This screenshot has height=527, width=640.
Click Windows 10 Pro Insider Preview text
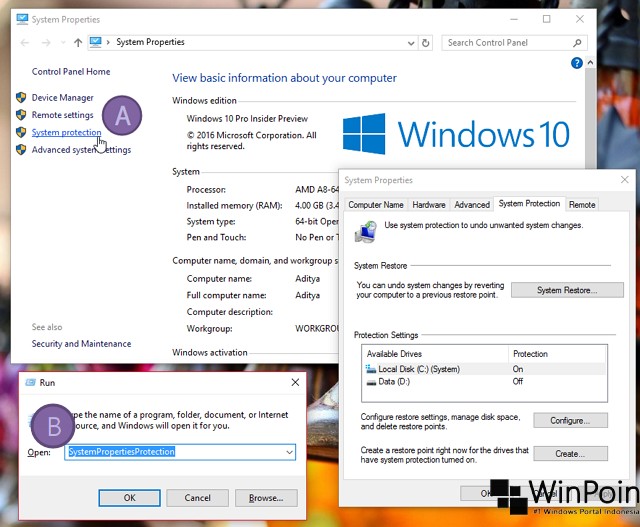(x=247, y=119)
